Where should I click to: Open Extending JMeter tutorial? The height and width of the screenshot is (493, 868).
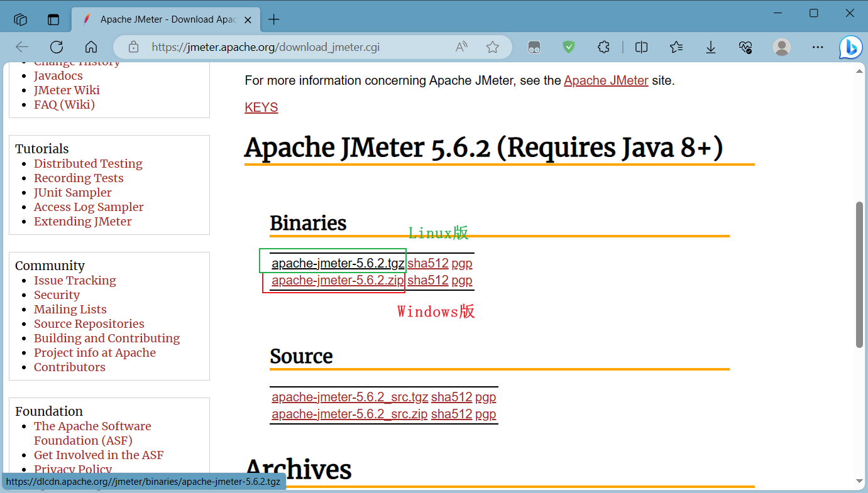point(83,221)
